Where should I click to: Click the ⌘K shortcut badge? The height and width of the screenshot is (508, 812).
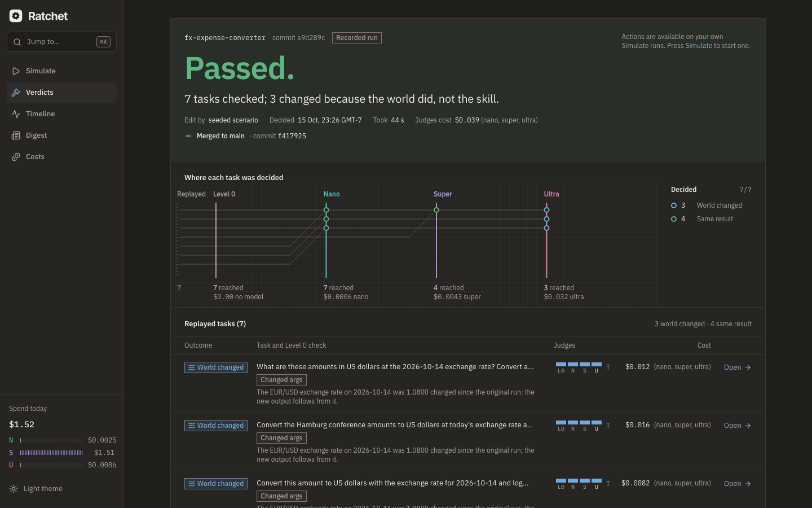point(103,42)
